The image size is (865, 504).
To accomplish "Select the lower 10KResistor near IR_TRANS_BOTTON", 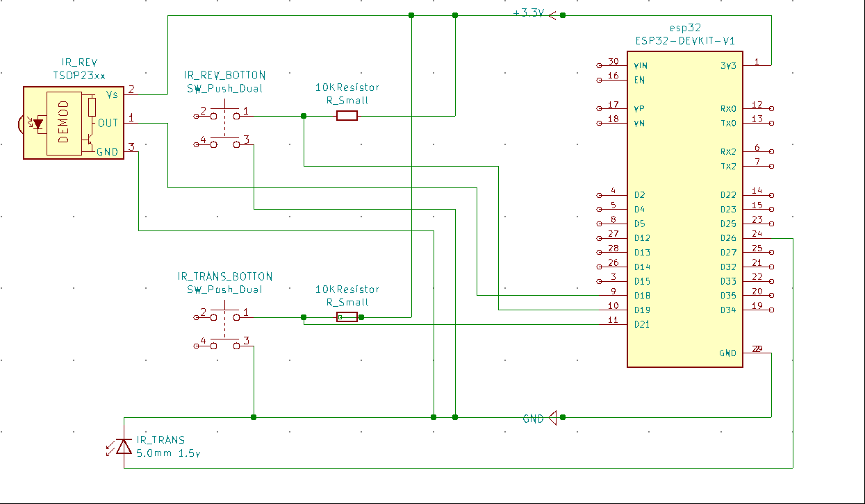I will [x=345, y=317].
